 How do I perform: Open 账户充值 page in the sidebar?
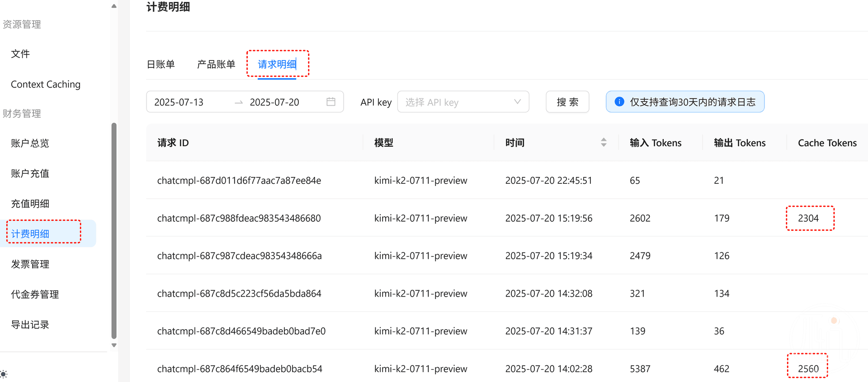30,173
